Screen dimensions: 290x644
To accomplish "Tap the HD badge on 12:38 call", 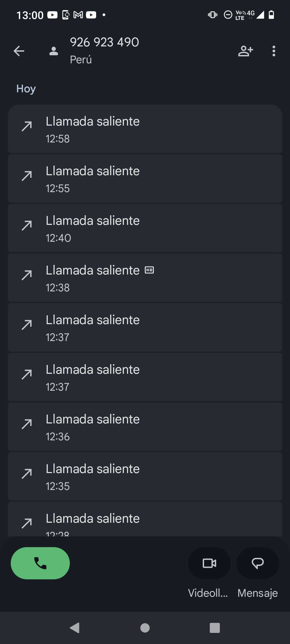I will (x=149, y=270).
